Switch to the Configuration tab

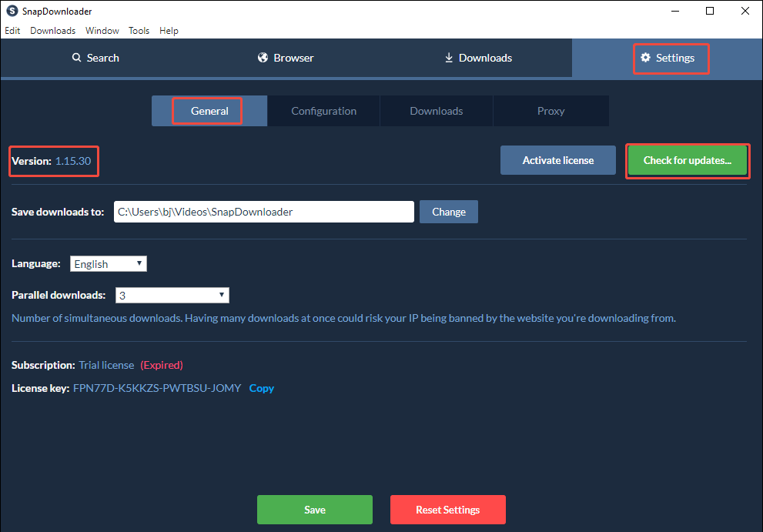pos(323,111)
